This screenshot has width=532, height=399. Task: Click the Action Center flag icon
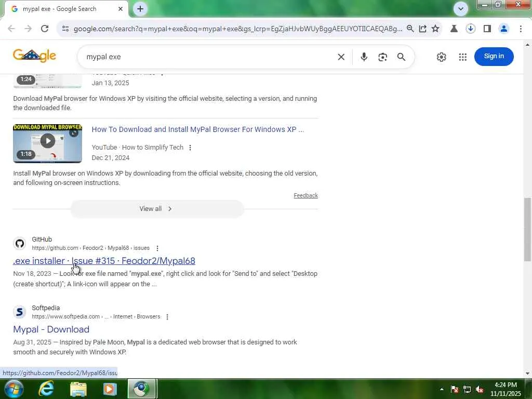coord(455,389)
